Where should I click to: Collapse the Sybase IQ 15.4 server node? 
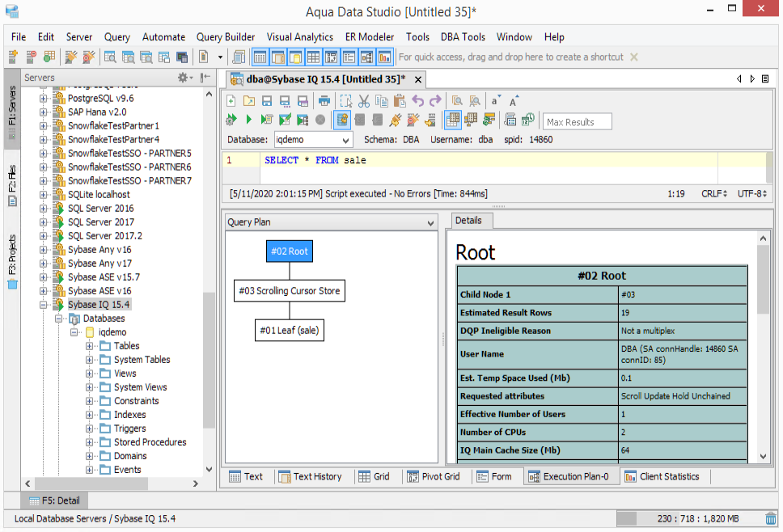click(x=44, y=305)
